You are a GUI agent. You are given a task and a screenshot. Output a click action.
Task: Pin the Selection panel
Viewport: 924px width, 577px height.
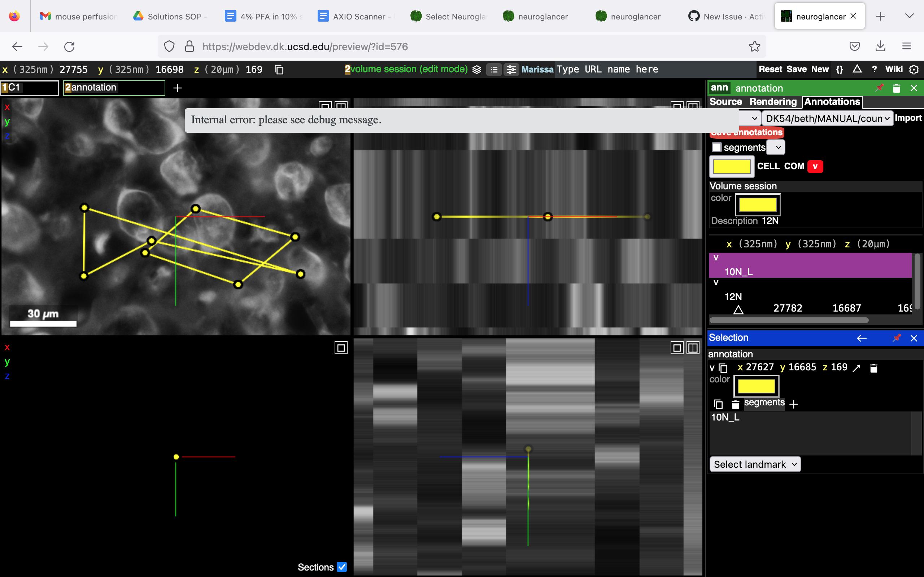pyautogui.click(x=897, y=338)
